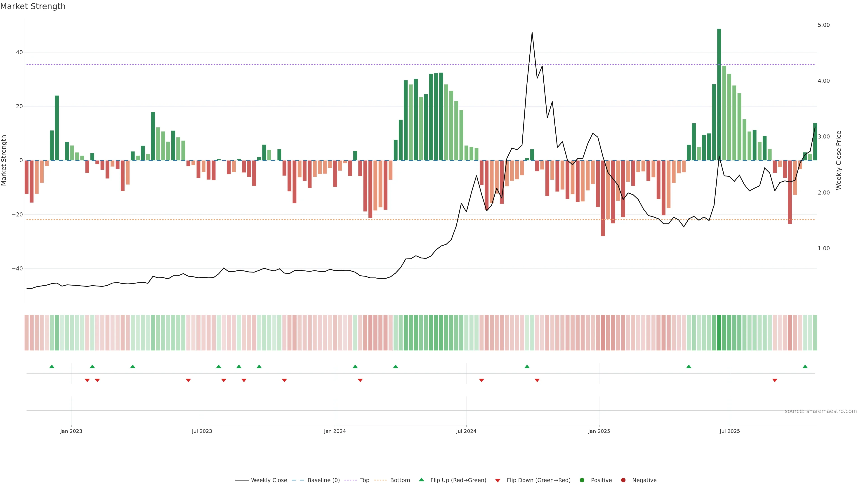868x488 pixels.
Task: Click the Market Strength chart title
Action: pyautogui.click(x=33, y=6)
